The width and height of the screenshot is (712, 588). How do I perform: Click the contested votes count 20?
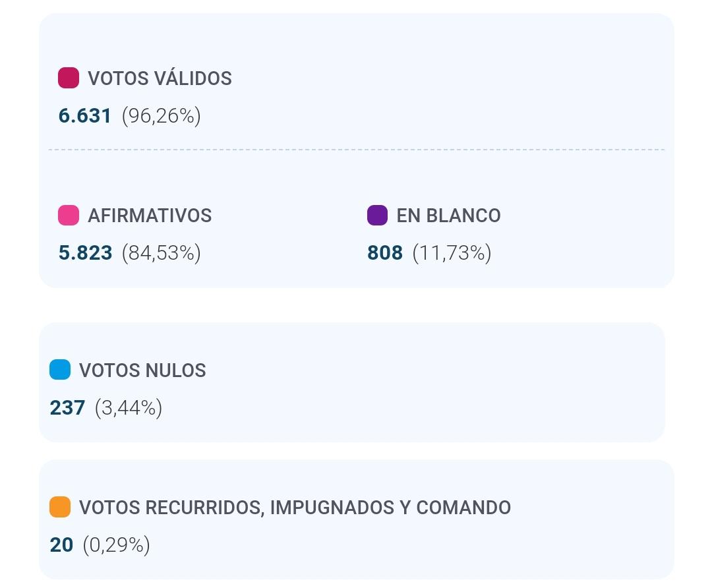[x=61, y=545]
